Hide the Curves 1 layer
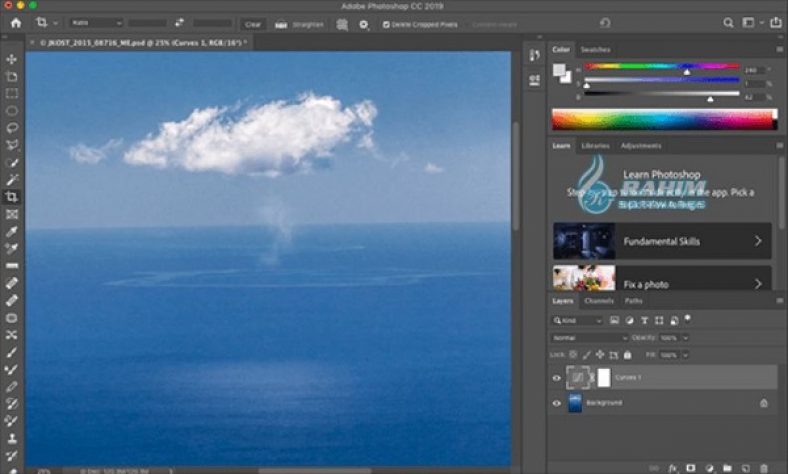 point(557,378)
